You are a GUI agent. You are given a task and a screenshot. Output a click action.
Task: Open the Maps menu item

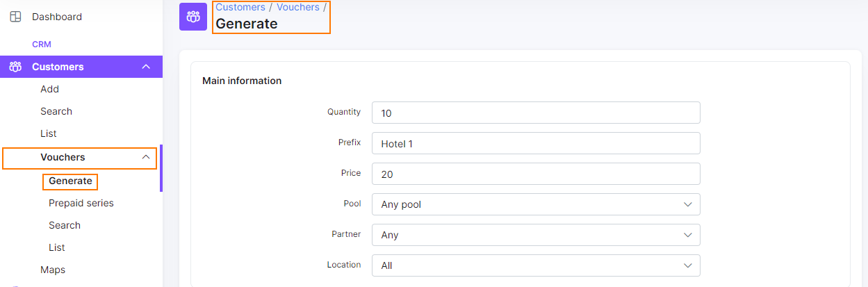(x=53, y=270)
